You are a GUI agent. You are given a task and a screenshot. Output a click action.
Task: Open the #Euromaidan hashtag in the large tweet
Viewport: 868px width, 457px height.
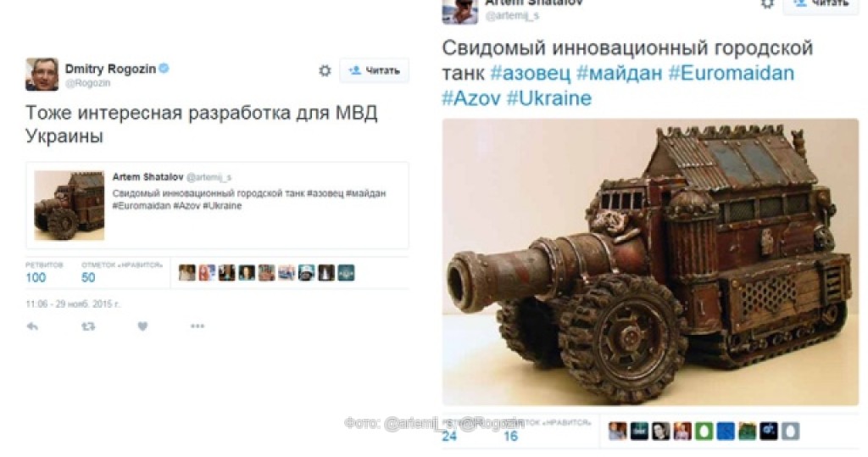coord(732,73)
